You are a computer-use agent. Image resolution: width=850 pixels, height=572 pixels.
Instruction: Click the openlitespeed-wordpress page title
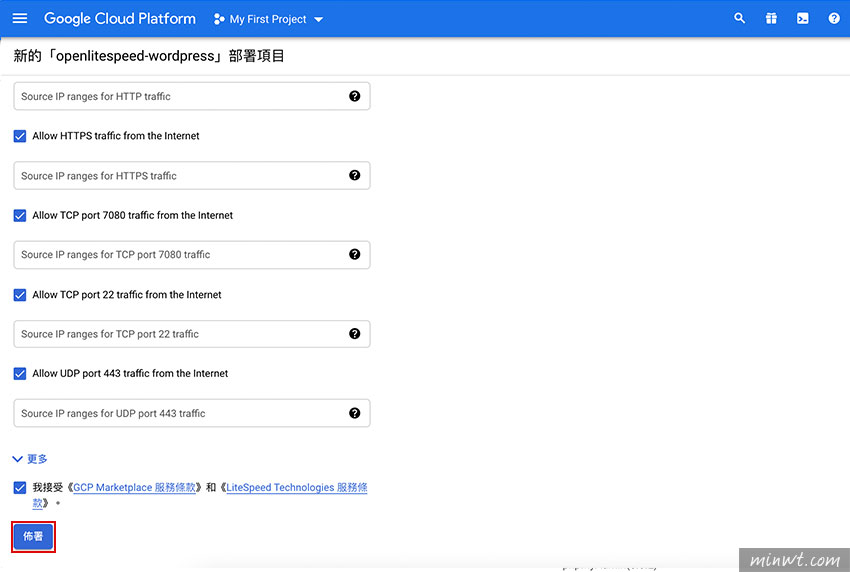coord(149,56)
